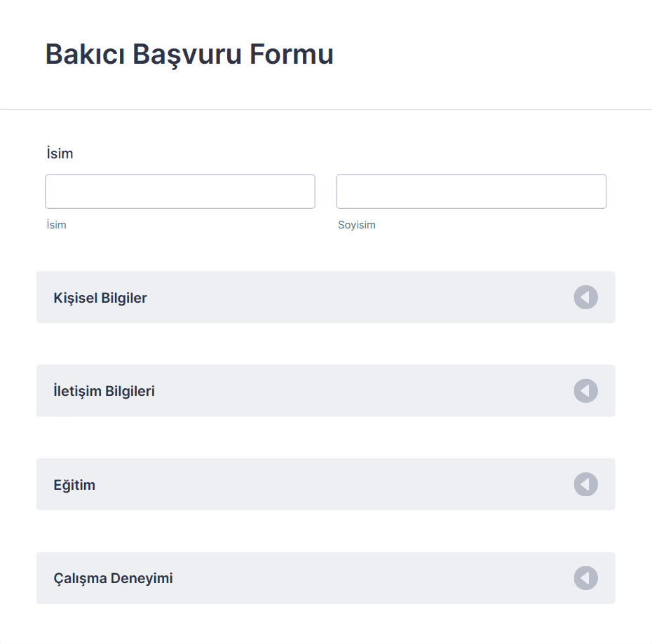Click the Bakıcı Başvuru Formu title
The height and width of the screenshot is (644, 652).
(x=189, y=55)
